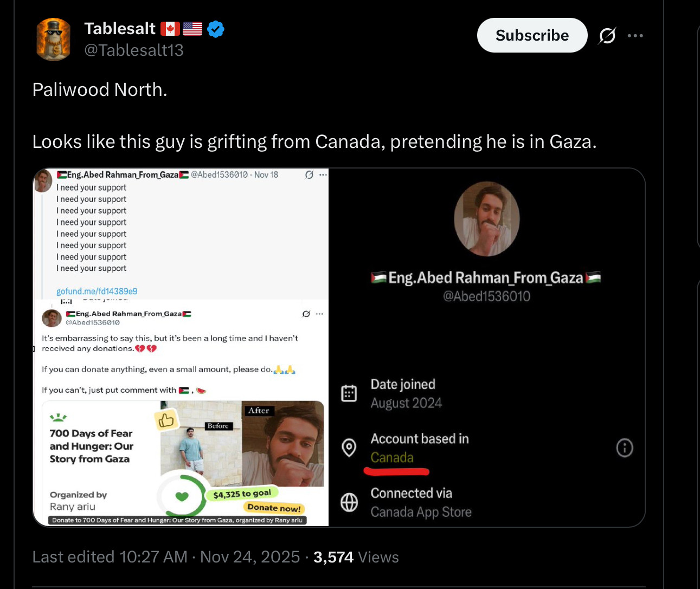The image size is (700, 589).
Task: Open Grok icon beside Subscribe button
Action: (x=607, y=36)
